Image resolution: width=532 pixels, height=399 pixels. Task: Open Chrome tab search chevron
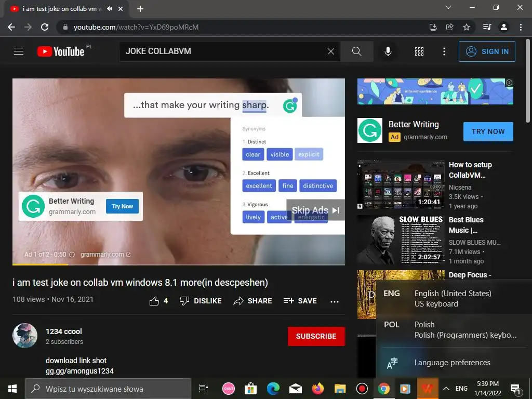click(448, 7)
